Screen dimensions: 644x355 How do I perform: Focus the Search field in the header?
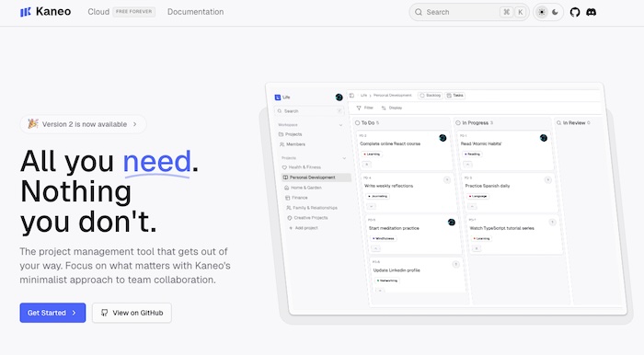pos(469,12)
